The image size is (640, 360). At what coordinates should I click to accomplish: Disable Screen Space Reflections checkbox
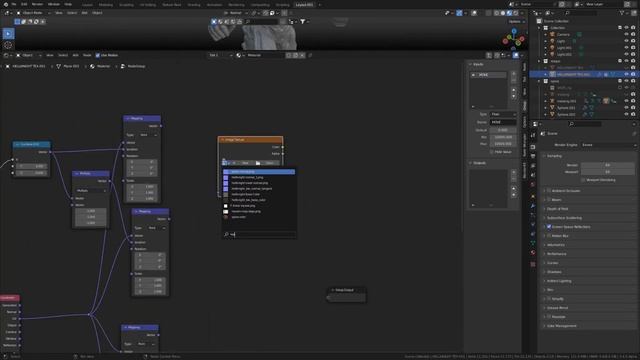(549, 227)
